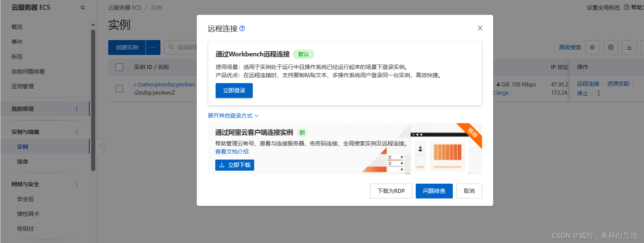Select 密钥对 in the sidebar
644x243 pixels.
point(25,229)
